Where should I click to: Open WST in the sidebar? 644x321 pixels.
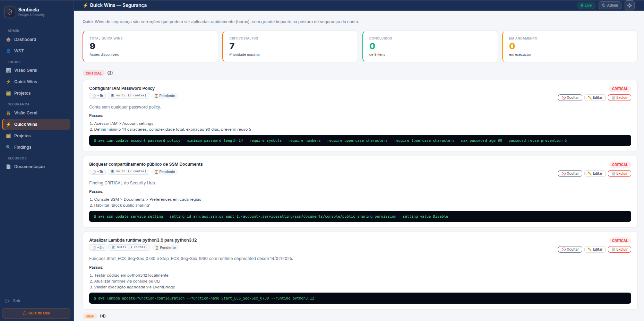click(x=36, y=51)
